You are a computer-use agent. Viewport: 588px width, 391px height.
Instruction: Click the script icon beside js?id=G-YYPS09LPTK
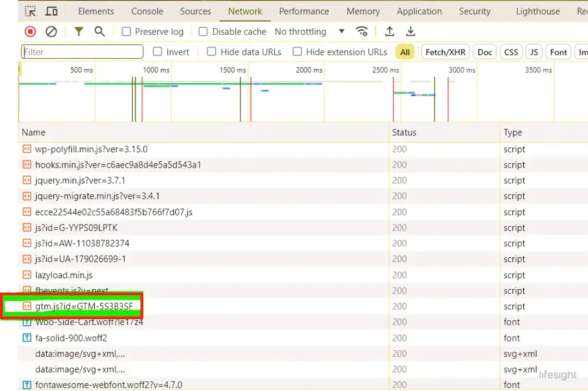coord(27,228)
